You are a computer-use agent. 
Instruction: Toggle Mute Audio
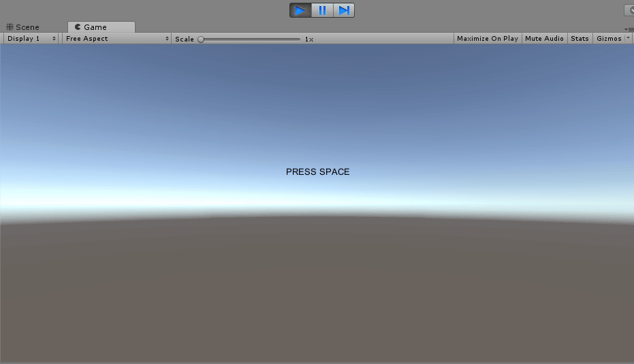coord(544,38)
